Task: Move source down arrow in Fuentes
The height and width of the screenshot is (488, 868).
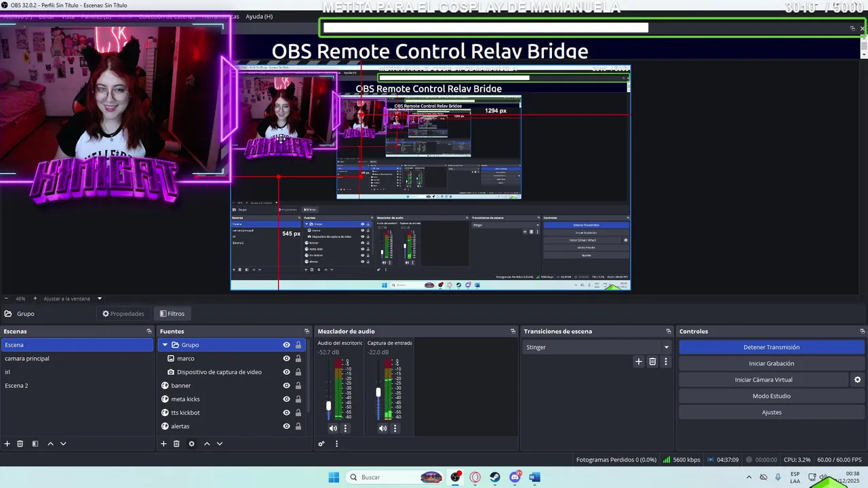Action: tap(220, 444)
